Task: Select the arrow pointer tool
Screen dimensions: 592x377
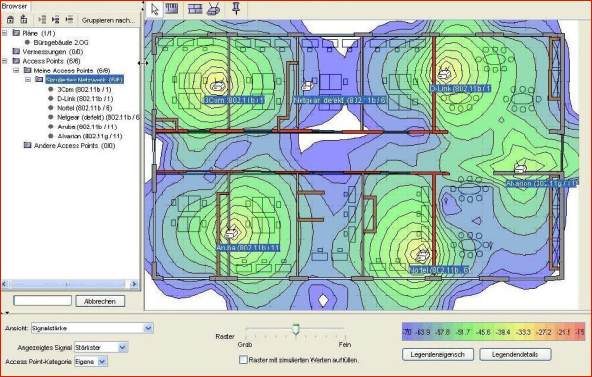Action: click(154, 9)
